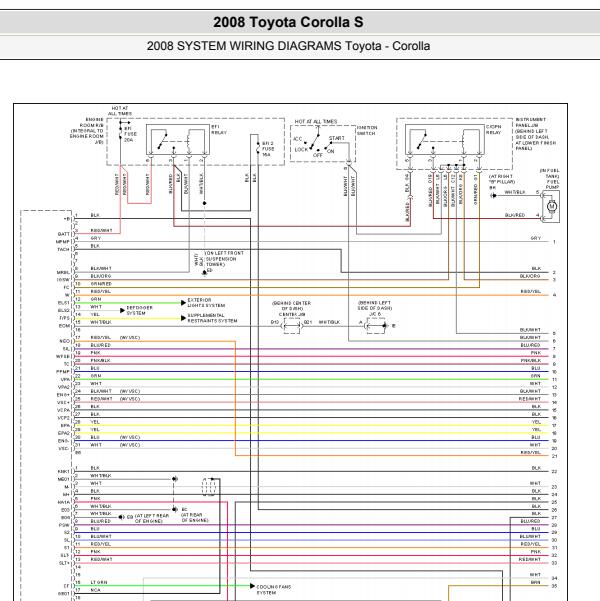The image size is (600, 601).
Task: Select "SUPPLEMENTAL RESTRAINTS SYSTEM" reference
Action: (212, 318)
